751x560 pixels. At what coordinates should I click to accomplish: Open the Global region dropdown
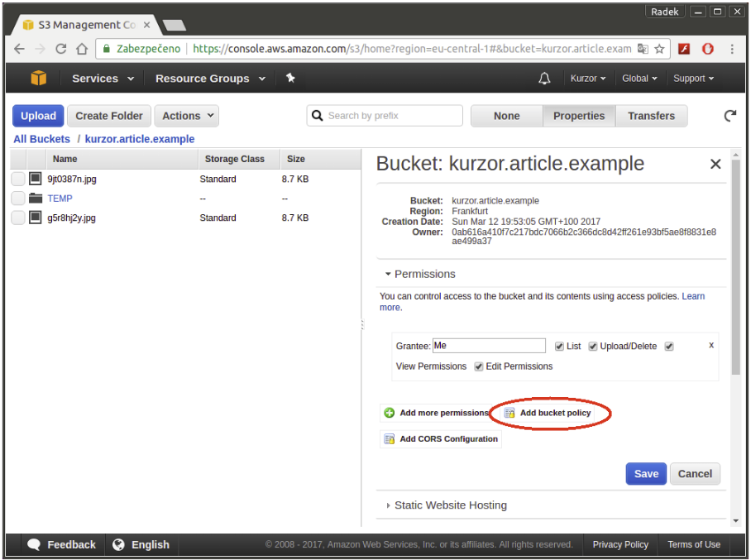click(639, 78)
